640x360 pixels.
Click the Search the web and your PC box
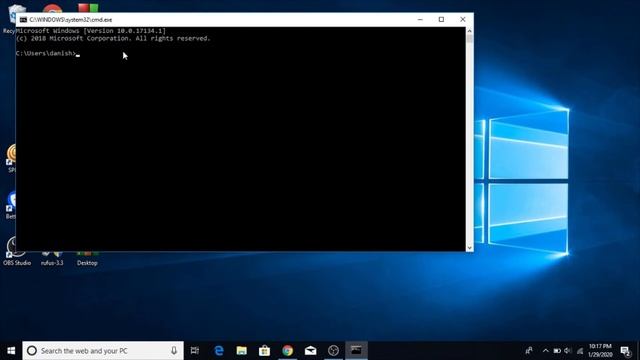click(103, 351)
